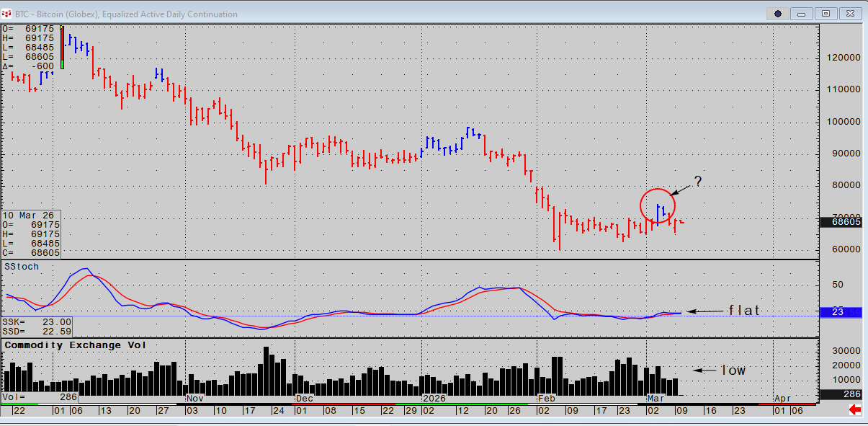This screenshot has width=868, height=426.
Task: Click the 68605 current price tag on scale
Action: click(x=840, y=223)
